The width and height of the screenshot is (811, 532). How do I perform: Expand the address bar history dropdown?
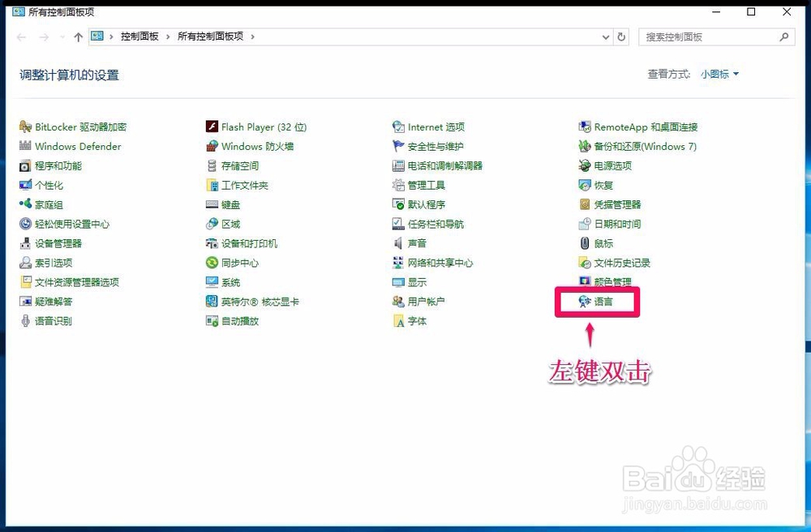coord(606,36)
